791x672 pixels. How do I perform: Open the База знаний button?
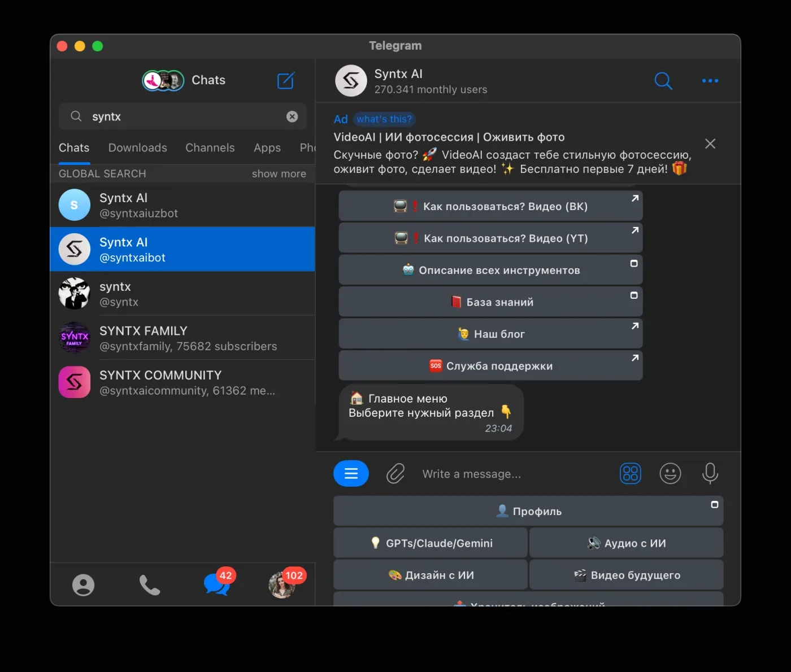(x=490, y=302)
